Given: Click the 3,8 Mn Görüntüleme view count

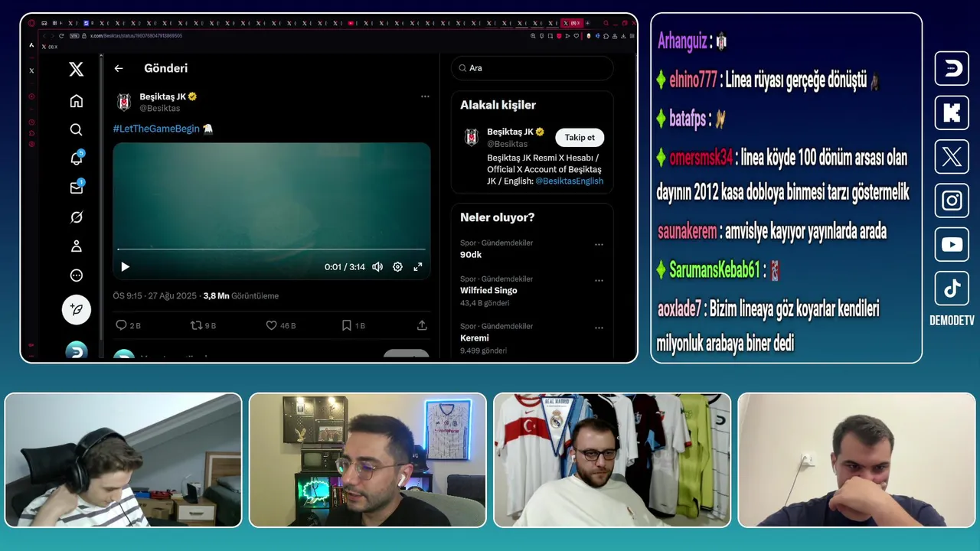Looking at the screenshot, I should (x=240, y=296).
